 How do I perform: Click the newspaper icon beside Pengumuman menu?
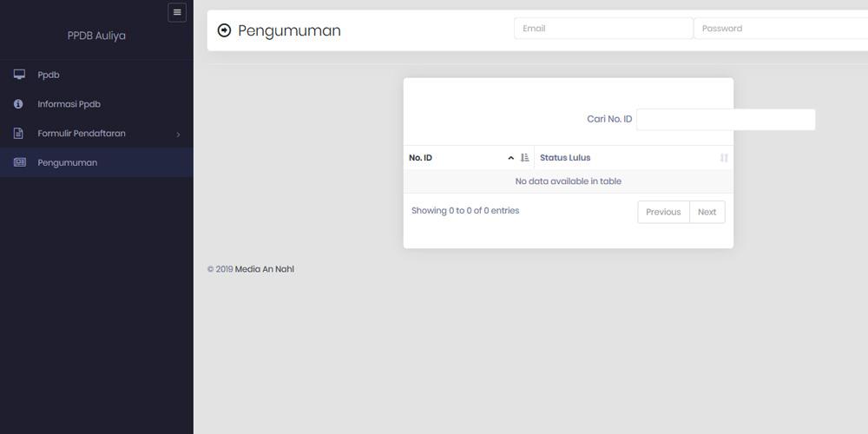[19, 162]
